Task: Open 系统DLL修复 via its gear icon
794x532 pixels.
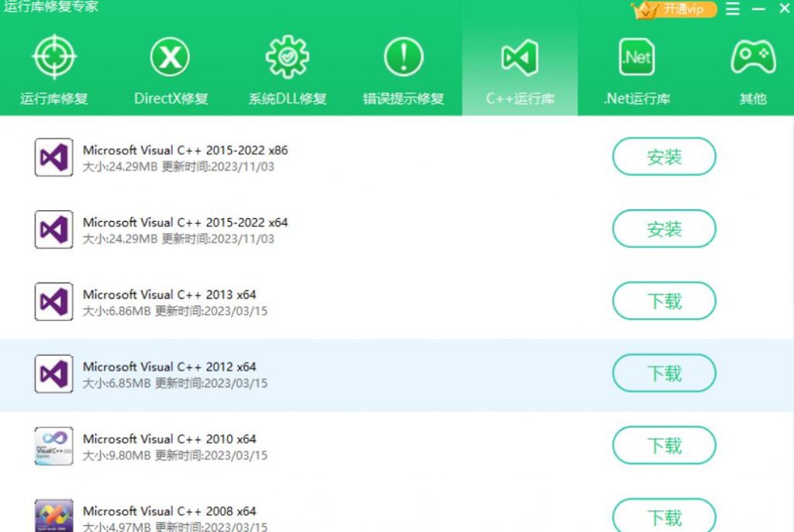Action: point(285,56)
